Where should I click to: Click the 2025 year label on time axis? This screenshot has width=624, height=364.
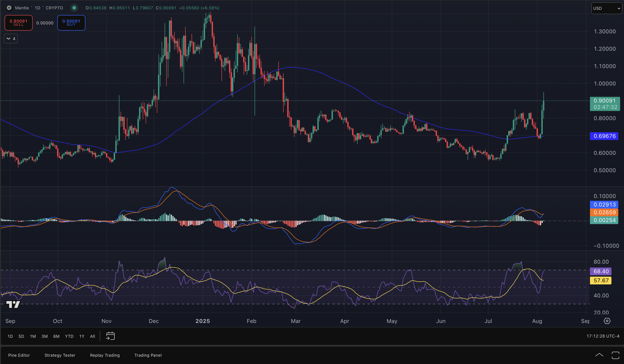point(203,321)
